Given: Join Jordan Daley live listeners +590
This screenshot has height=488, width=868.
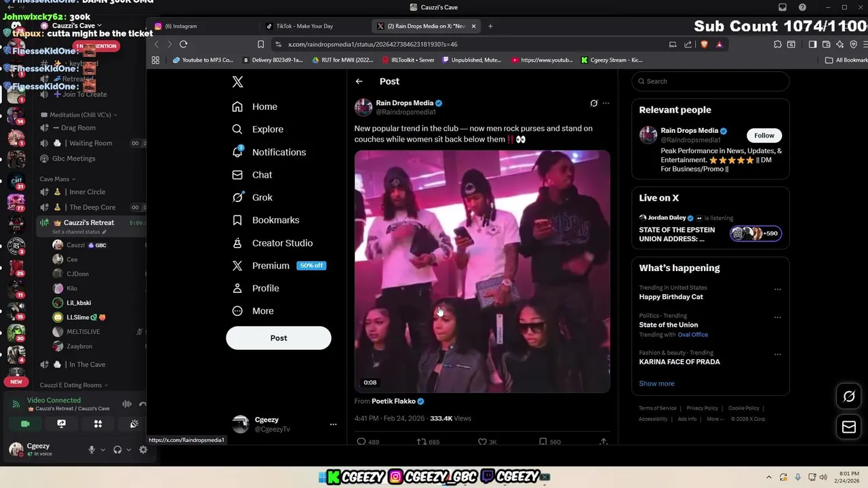Looking at the screenshot, I should [754, 233].
